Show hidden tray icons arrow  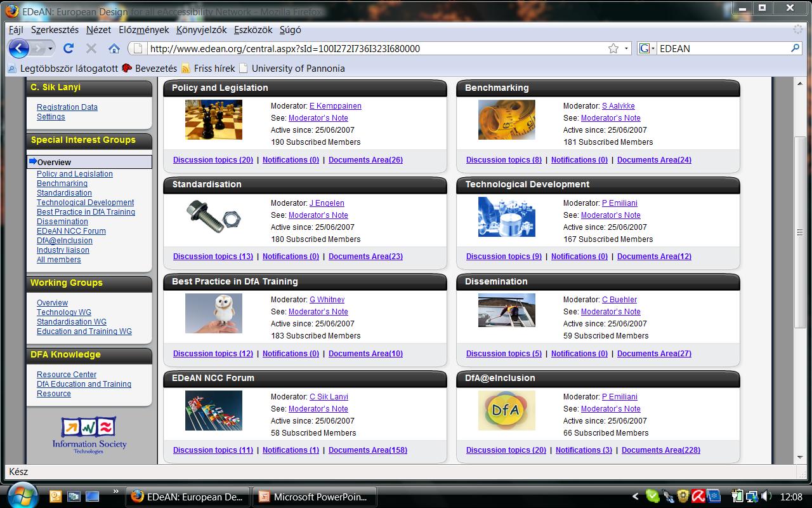pos(635,497)
